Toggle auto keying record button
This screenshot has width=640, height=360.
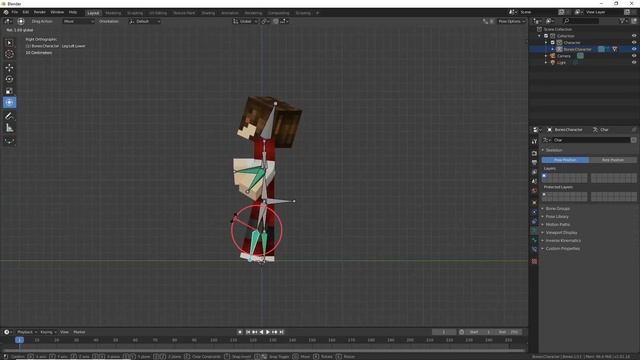pos(240,332)
